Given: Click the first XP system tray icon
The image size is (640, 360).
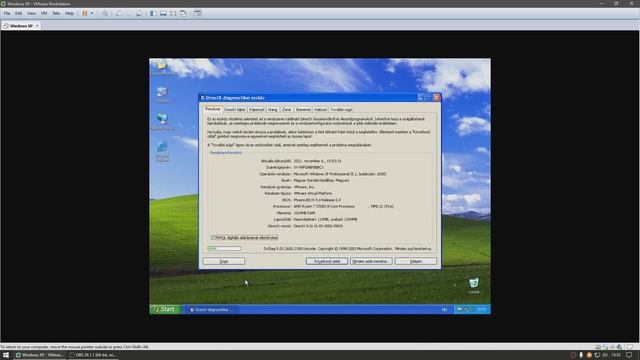Looking at the screenshot, I should (x=460, y=309).
